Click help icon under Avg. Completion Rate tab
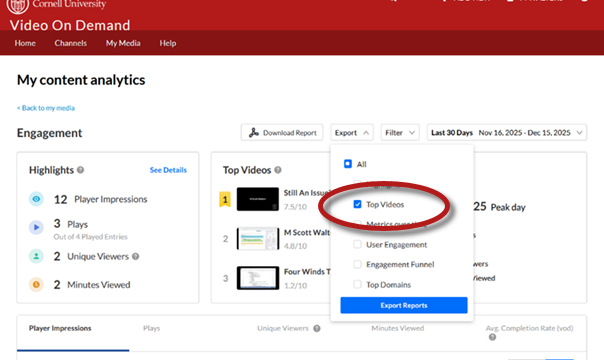This screenshot has height=360, width=604. pos(492,337)
